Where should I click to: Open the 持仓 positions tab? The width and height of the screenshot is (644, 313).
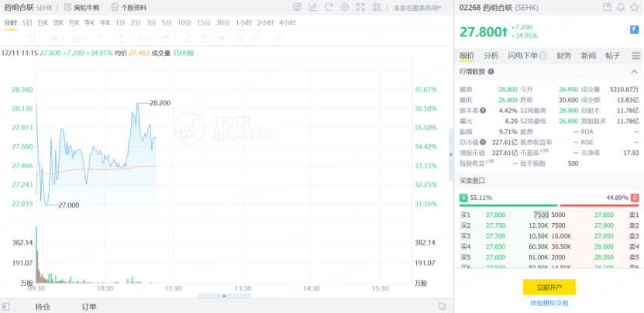tap(42, 307)
